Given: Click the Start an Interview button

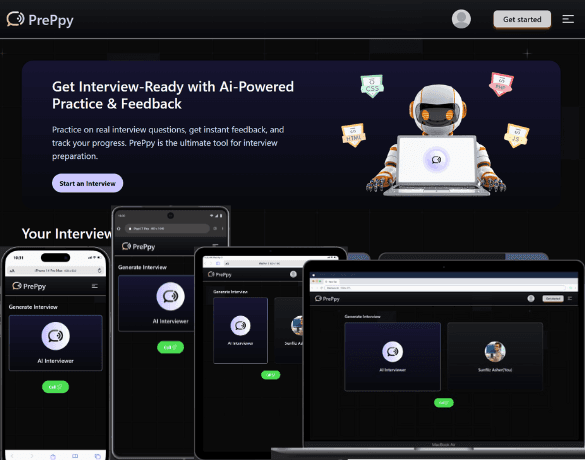Looking at the screenshot, I should (88, 183).
